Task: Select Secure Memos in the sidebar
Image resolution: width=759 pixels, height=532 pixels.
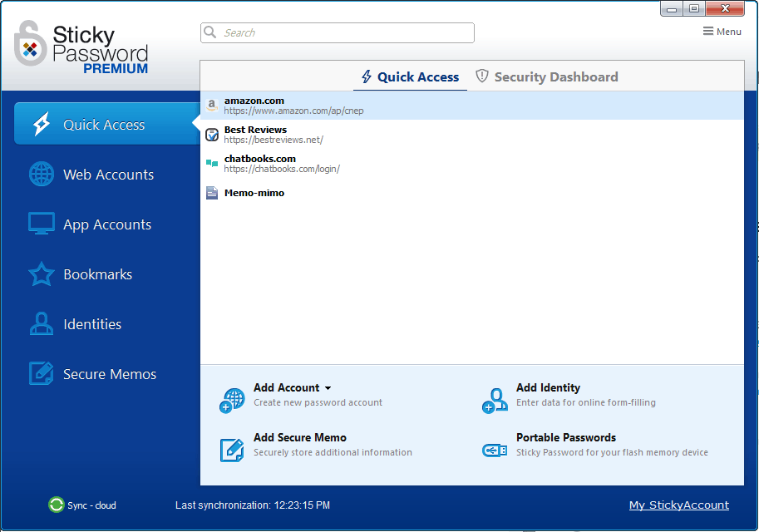Action: (109, 374)
